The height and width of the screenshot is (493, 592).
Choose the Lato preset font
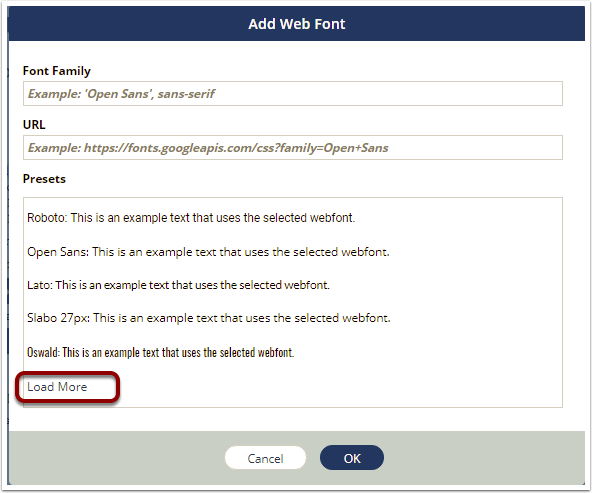click(x=178, y=285)
